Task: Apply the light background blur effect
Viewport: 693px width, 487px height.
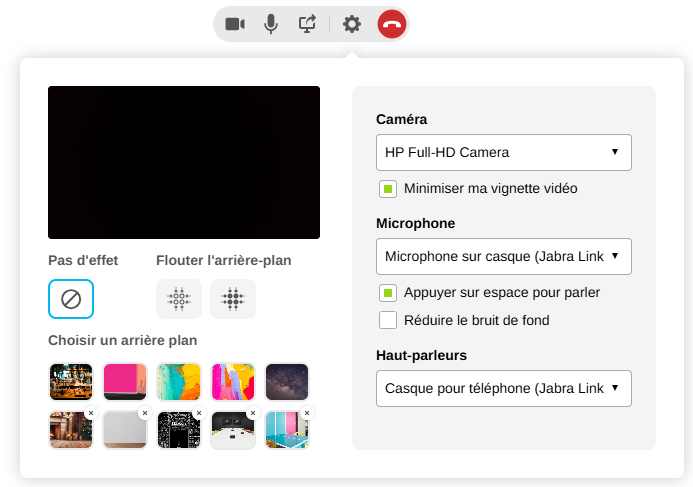Action: point(179,299)
